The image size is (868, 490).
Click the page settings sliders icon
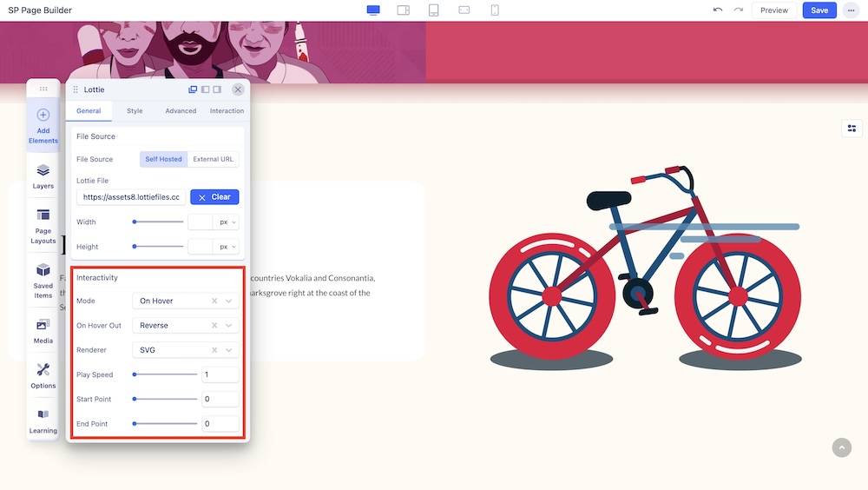pos(852,129)
